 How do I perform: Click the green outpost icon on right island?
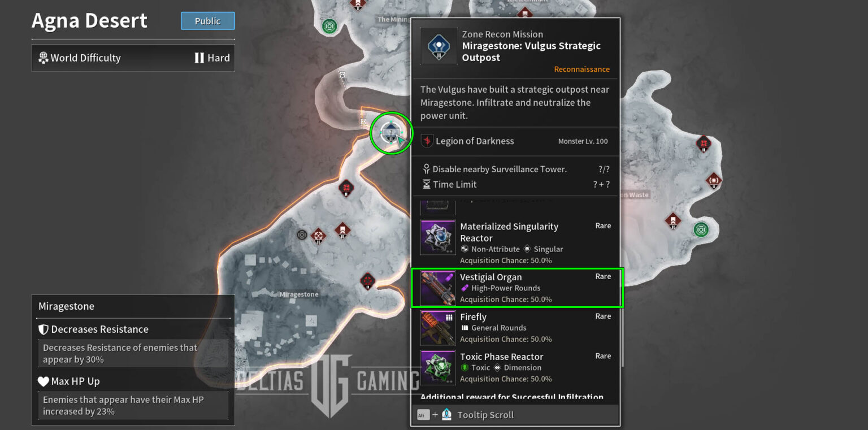pos(701,229)
